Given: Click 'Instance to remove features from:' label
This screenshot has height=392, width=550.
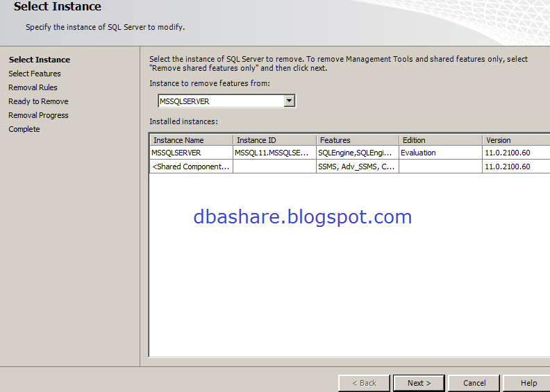Looking at the screenshot, I should pyautogui.click(x=210, y=83).
